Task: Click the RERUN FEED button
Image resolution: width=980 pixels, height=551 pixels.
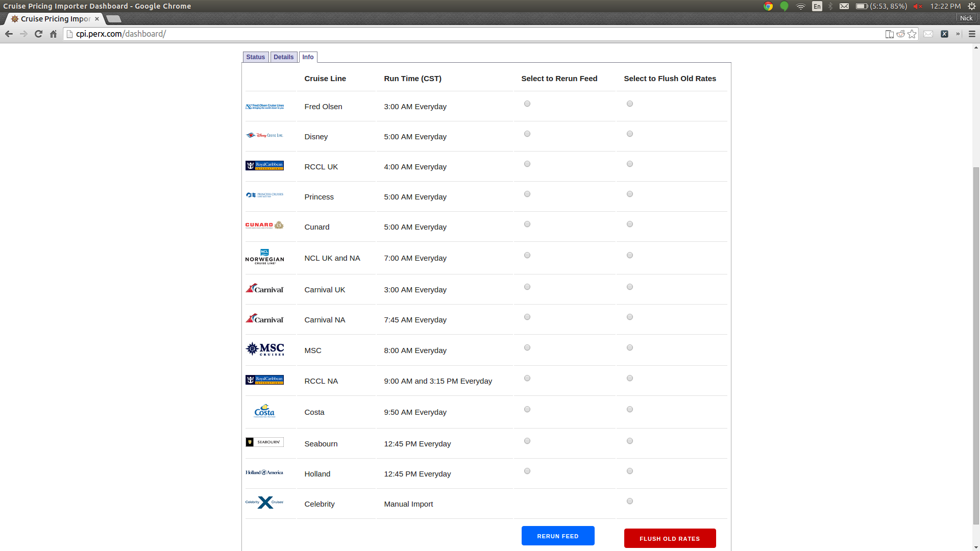Action: (x=558, y=536)
